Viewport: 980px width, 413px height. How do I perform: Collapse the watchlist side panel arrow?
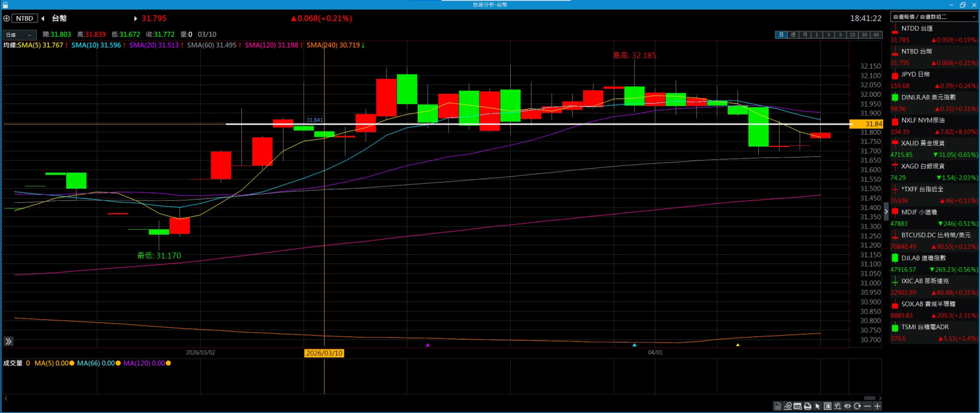click(x=886, y=211)
